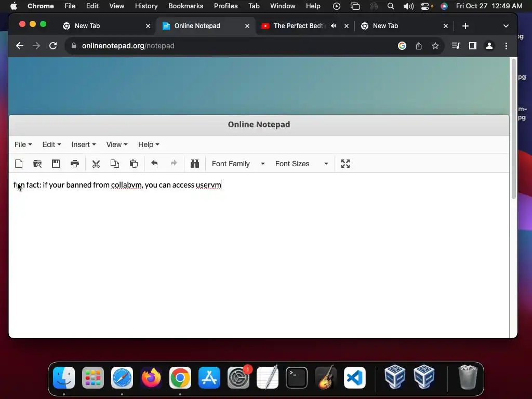Switch to the first New Tab
Screen dimensions: 532x399
(x=107, y=26)
